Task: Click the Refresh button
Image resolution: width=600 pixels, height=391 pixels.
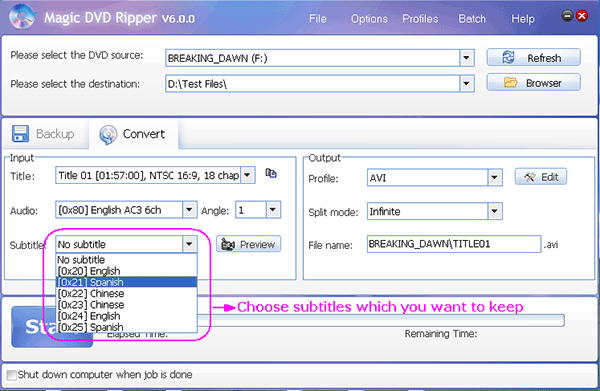Action: (x=533, y=58)
